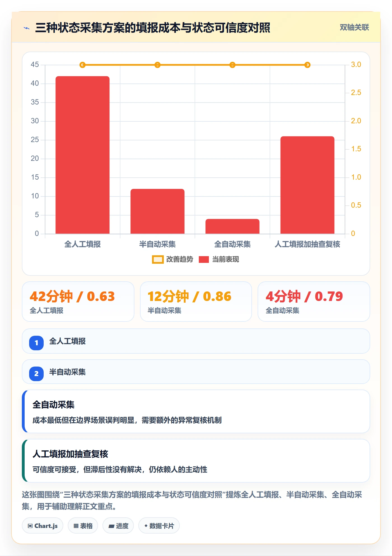Click the 人工填报加抽查复核 x-axis label
This screenshot has height=556, width=392.
point(307,244)
